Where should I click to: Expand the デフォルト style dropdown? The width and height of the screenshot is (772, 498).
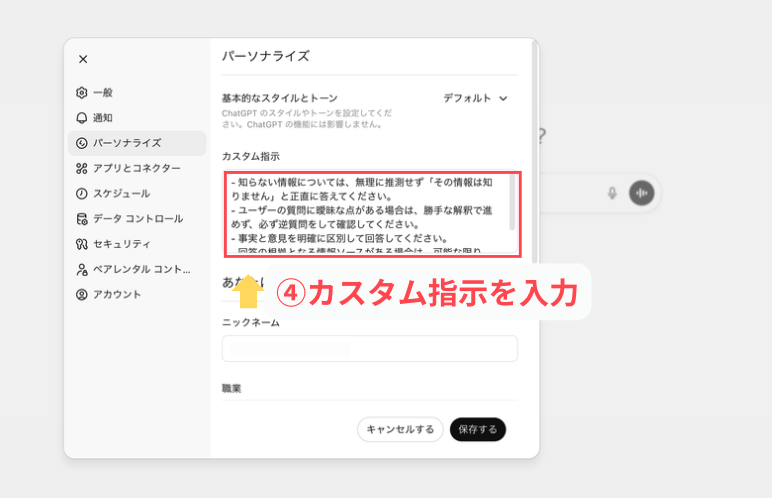click(476, 98)
